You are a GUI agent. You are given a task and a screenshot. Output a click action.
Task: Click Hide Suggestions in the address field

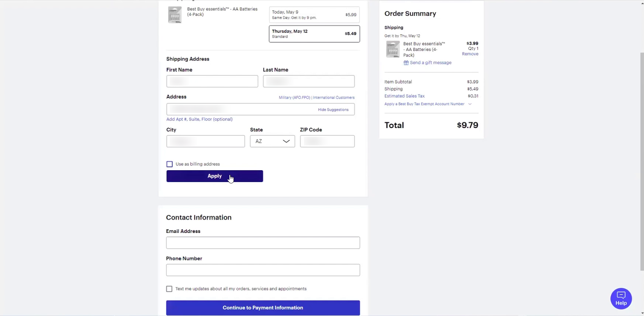click(333, 109)
